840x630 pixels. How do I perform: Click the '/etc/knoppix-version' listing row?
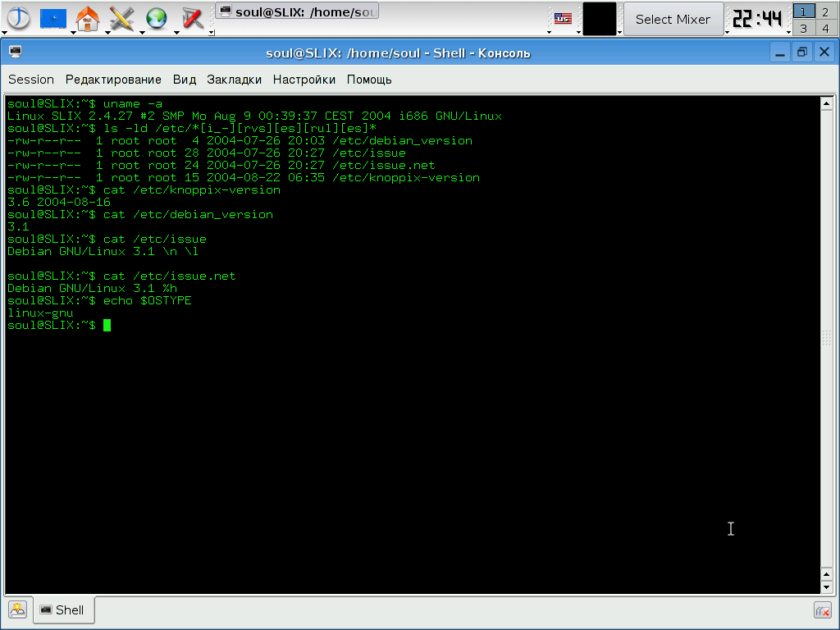coord(244,178)
